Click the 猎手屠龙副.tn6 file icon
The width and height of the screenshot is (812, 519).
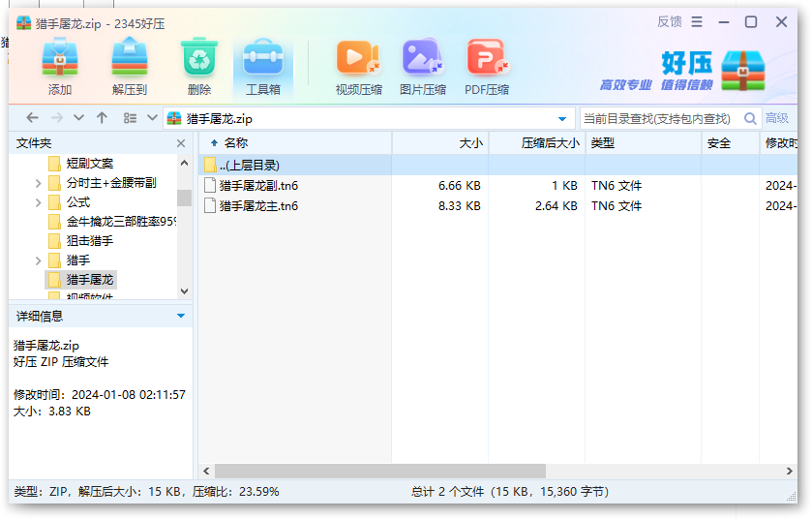click(210, 186)
